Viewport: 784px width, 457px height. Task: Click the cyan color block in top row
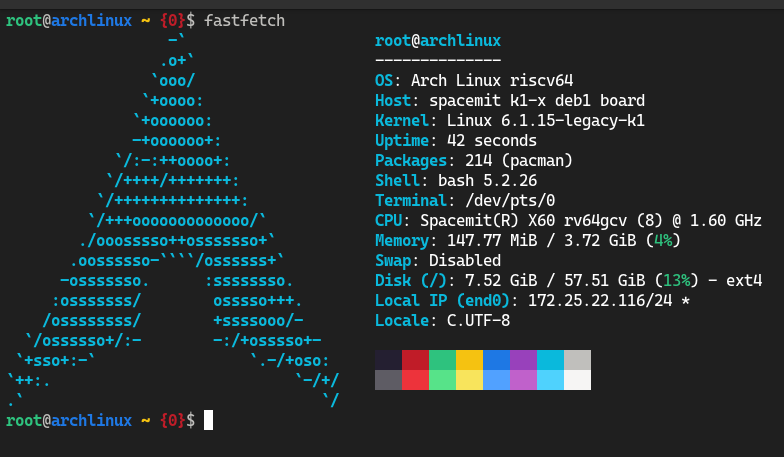(x=550, y=360)
